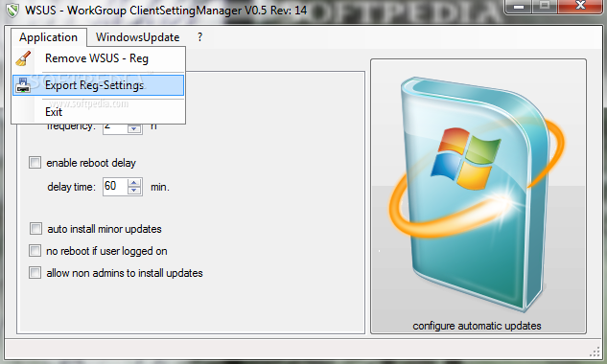Image resolution: width=607 pixels, height=364 pixels.
Task: Open the Application menu
Action: click(x=48, y=37)
